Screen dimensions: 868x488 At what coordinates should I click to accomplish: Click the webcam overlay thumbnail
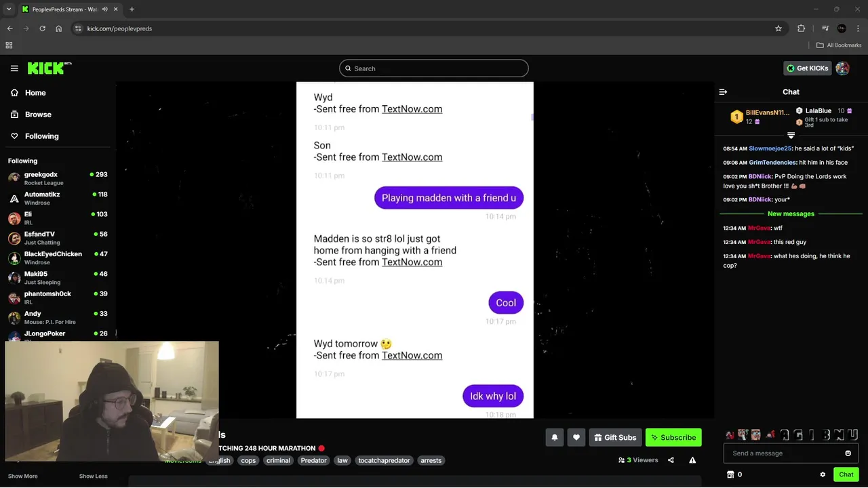[112, 401]
